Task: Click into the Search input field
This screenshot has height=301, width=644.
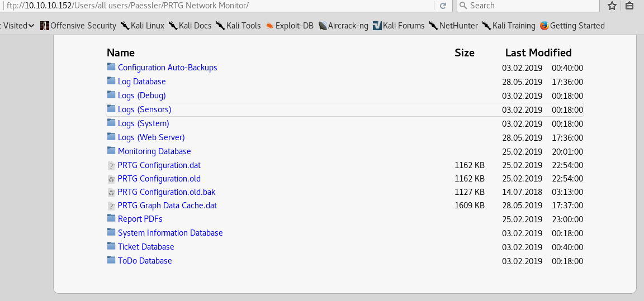Action: pyautogui.click(x=531, y=6)
